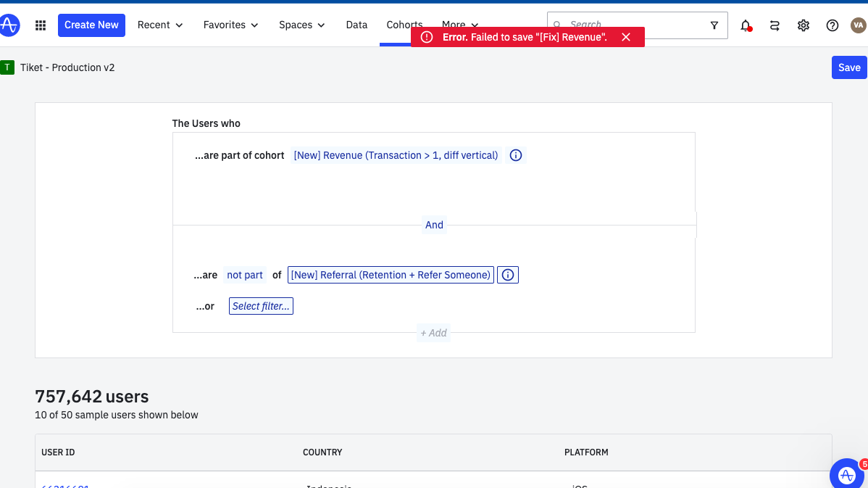Viewport: 868px width, 488px height.
Task: Click Tiket - Production v2 project name
Action: pyautogui.click(x=67, y=67)
